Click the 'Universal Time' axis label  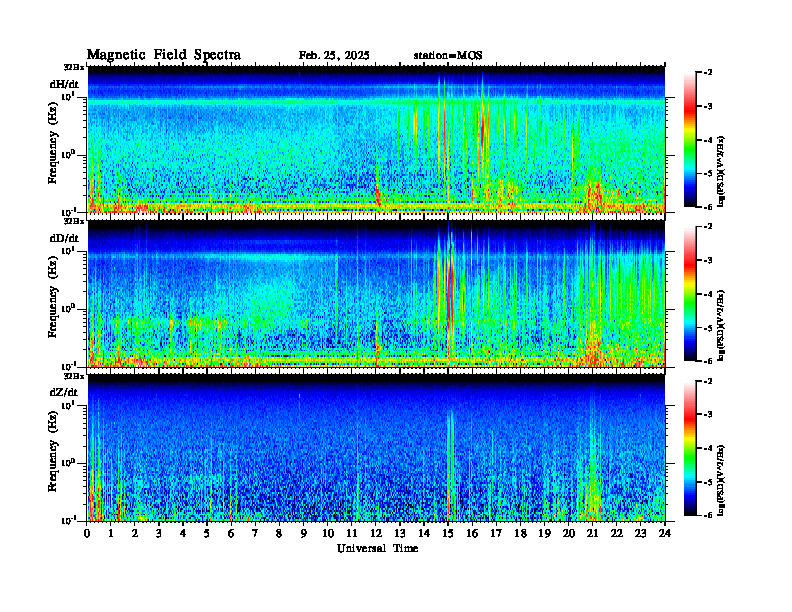377,548
